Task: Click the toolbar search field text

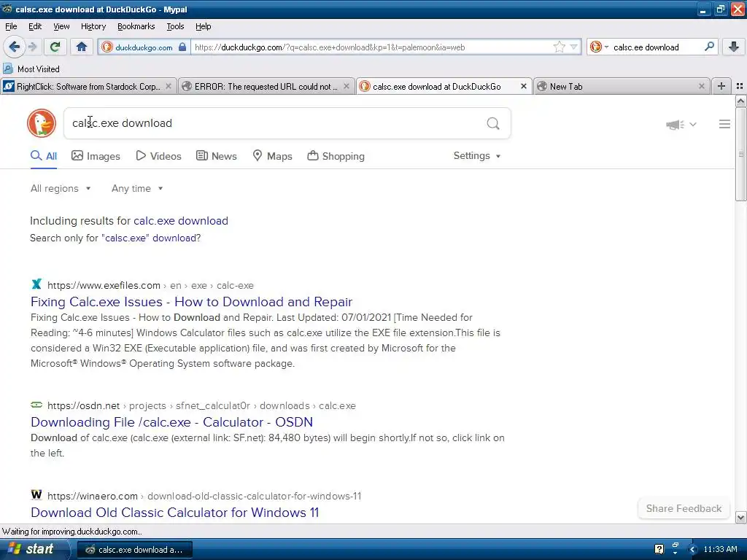Action: (x=646, y=47)
